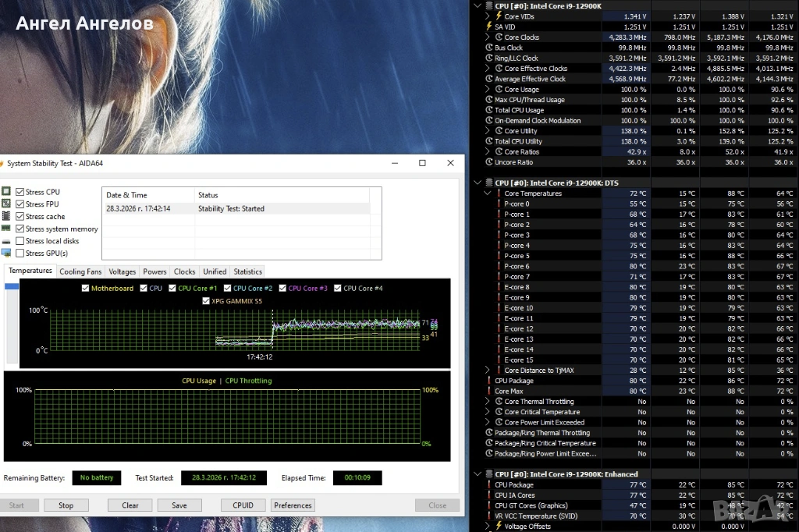
Task: Switch to the Cooling Fans tab
Action: pyautogui.click(x=80, y=271)
